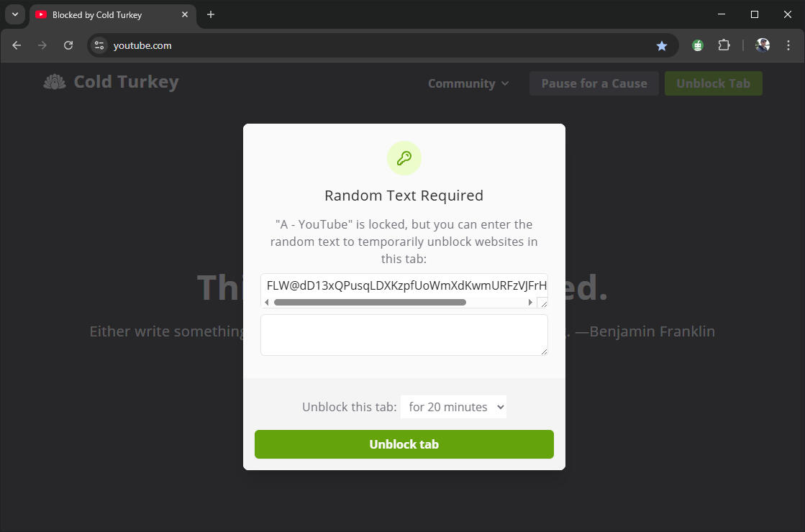Click the empty random text input box
This screenshot has height=532, width=805.
(404, 335)
